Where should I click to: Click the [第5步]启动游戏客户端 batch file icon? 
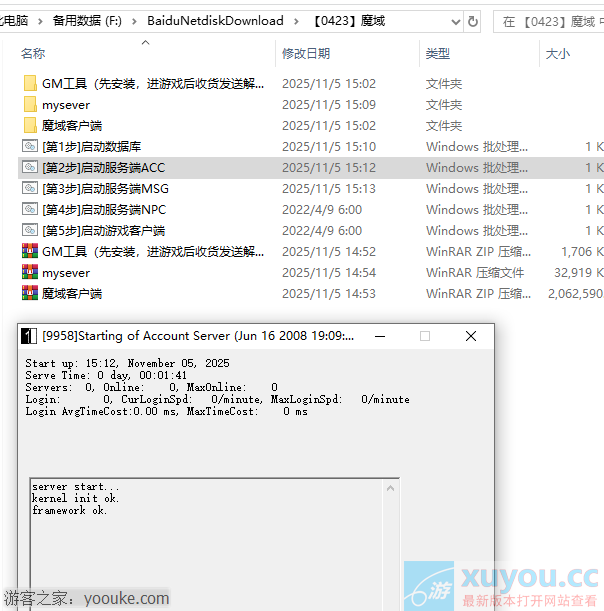pos(30,231)
